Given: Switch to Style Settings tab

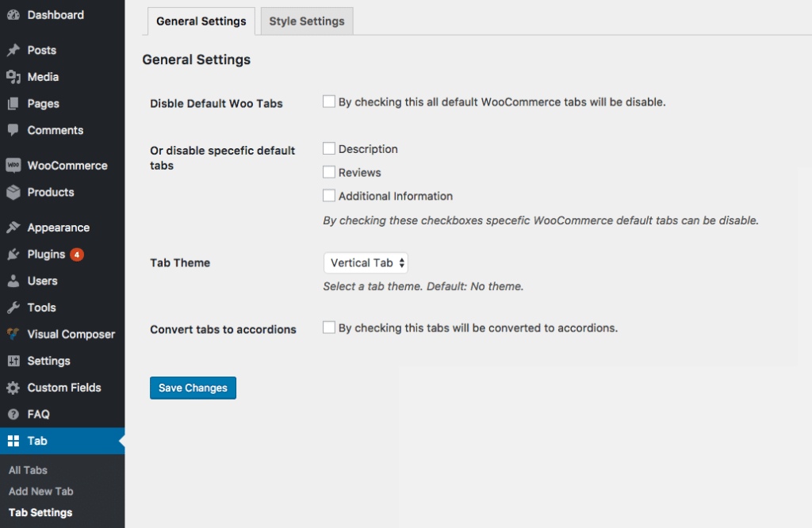Looking at the screenshot, I should 306,21.
